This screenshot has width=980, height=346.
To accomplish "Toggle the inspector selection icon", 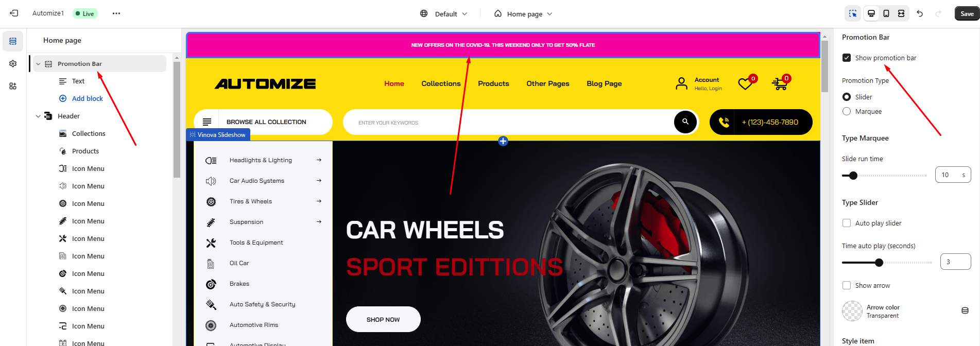I will click(853, 13).
